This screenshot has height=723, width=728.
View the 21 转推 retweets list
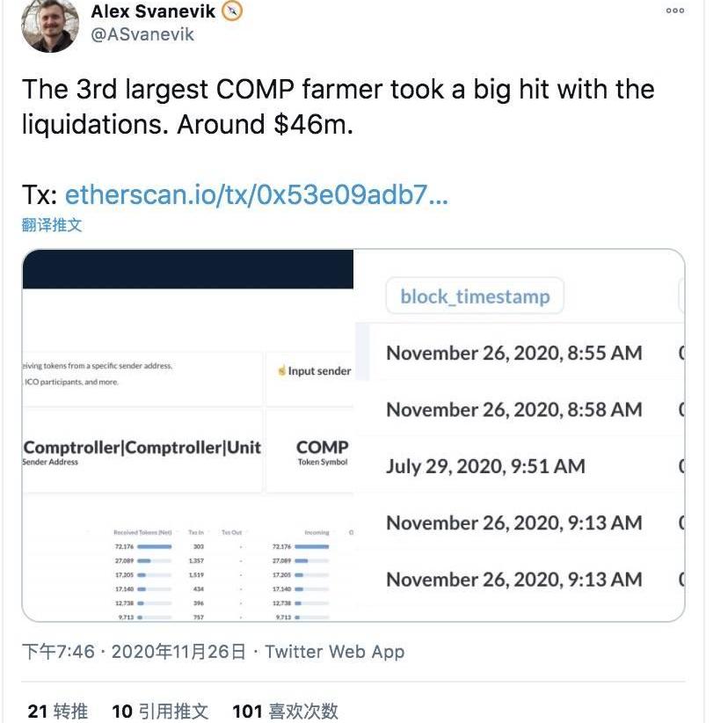pos(58,711)
